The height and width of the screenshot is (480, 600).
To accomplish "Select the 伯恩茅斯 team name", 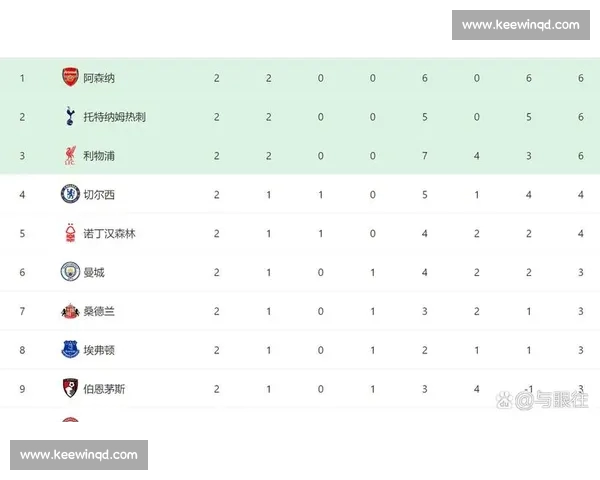I will coord(104,389).
